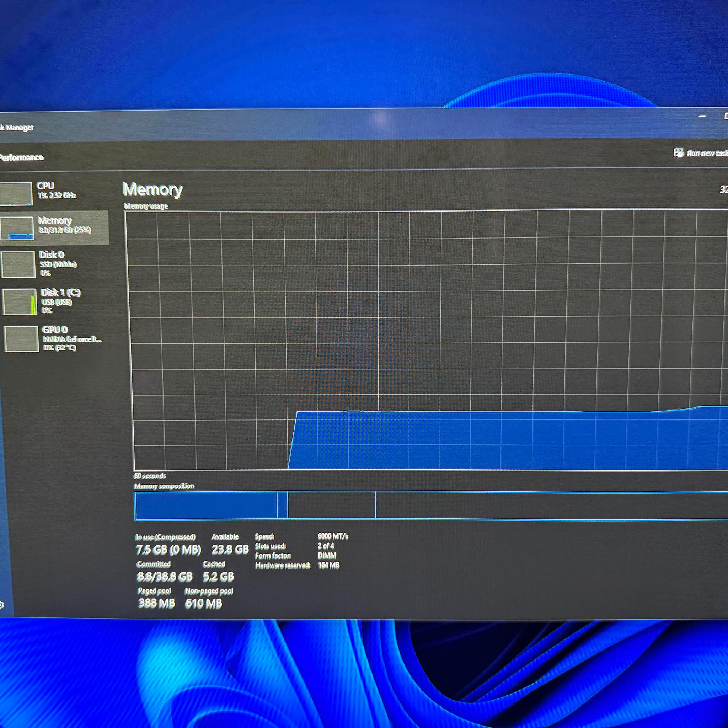Click the Memory mini graph thumbnail

[x=17, y=228]
